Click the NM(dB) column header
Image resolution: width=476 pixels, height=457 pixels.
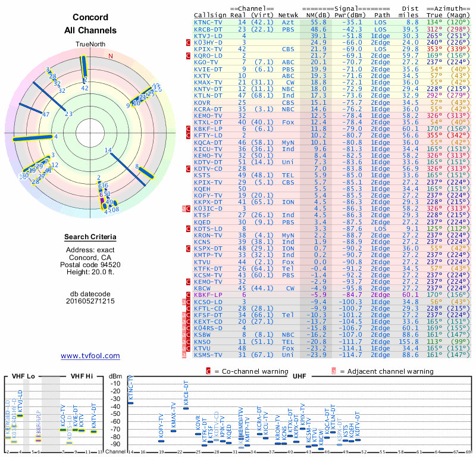(317, 15)
